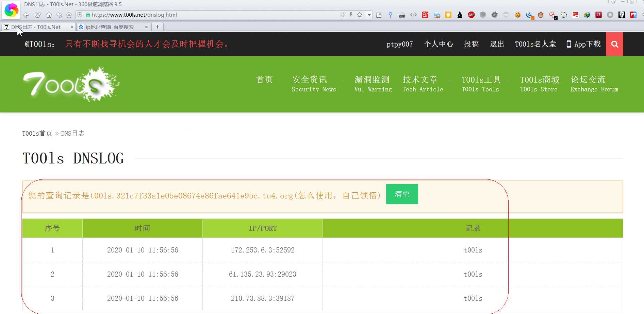
Task: Open the 技术文章 Tech Article menu
Action: coord(423,84)
